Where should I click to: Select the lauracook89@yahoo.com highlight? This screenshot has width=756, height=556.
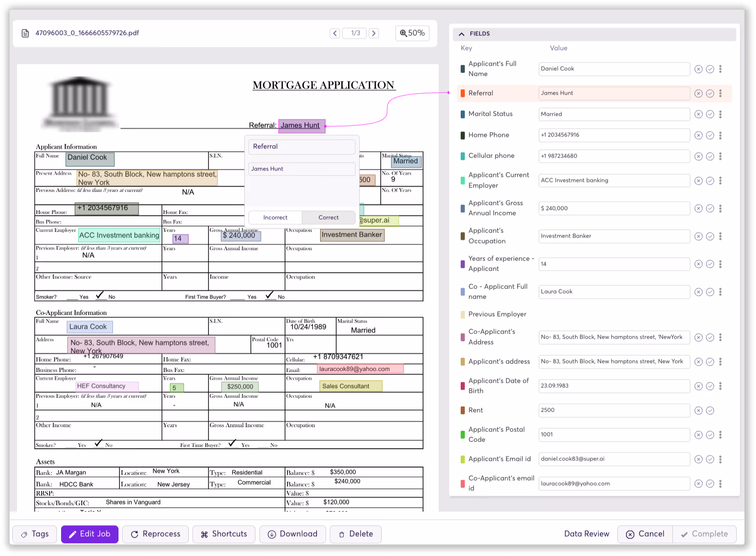point(360,369)
